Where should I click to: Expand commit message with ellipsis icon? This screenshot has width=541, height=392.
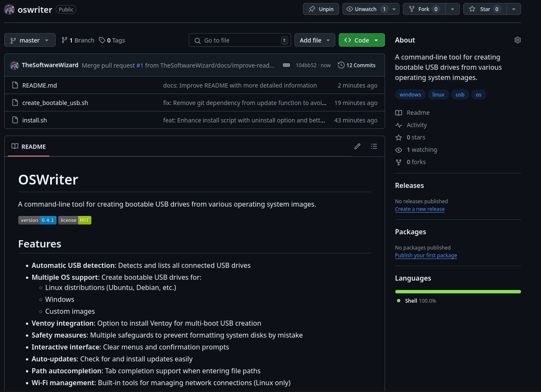[286, 65]
